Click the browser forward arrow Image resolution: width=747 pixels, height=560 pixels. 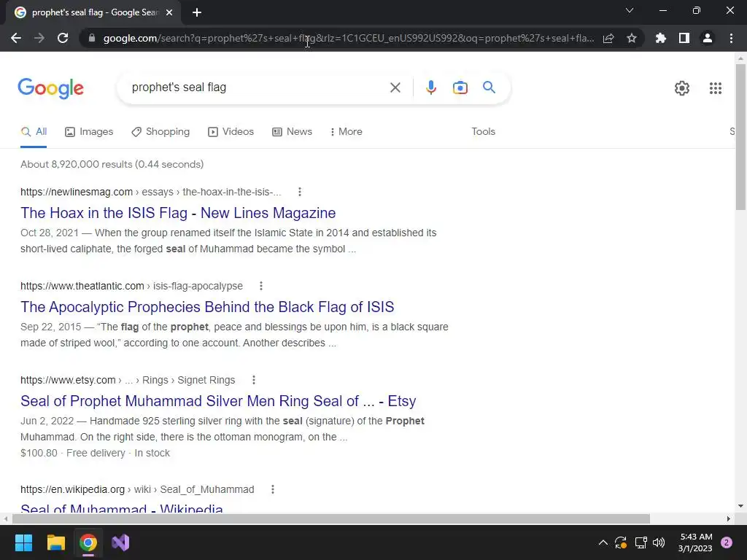pos(39,38)
